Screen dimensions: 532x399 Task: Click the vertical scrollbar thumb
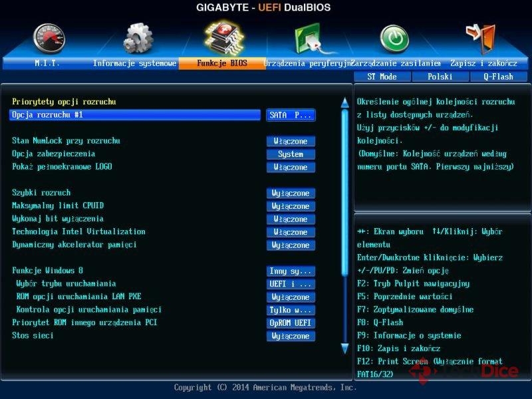click(344, 192)
